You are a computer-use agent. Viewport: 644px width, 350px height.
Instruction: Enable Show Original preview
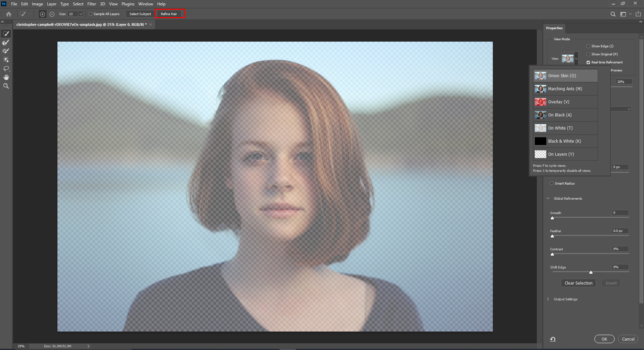coord(589,54)
